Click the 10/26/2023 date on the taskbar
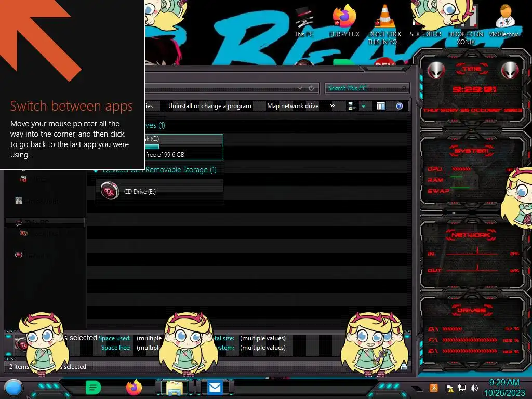The image size is (532, 399). (504, 393)
